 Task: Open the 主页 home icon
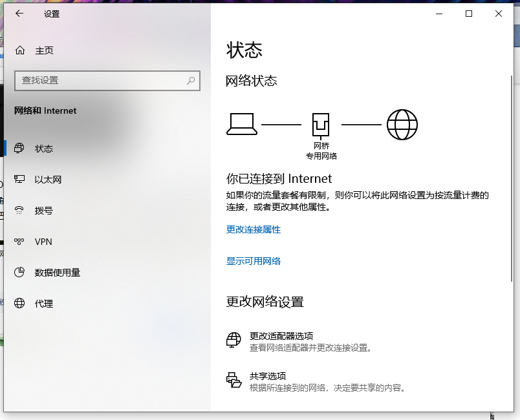(x=20, y=50)
